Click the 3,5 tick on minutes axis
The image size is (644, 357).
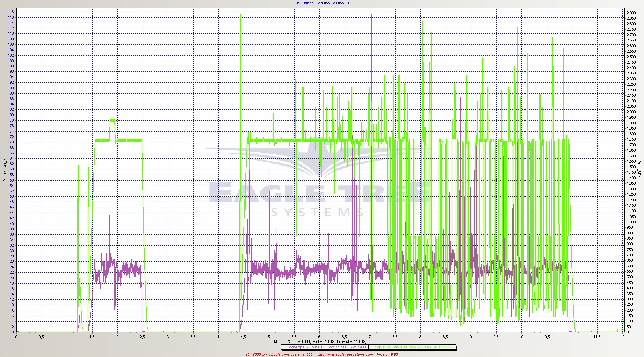coord(193,337)
